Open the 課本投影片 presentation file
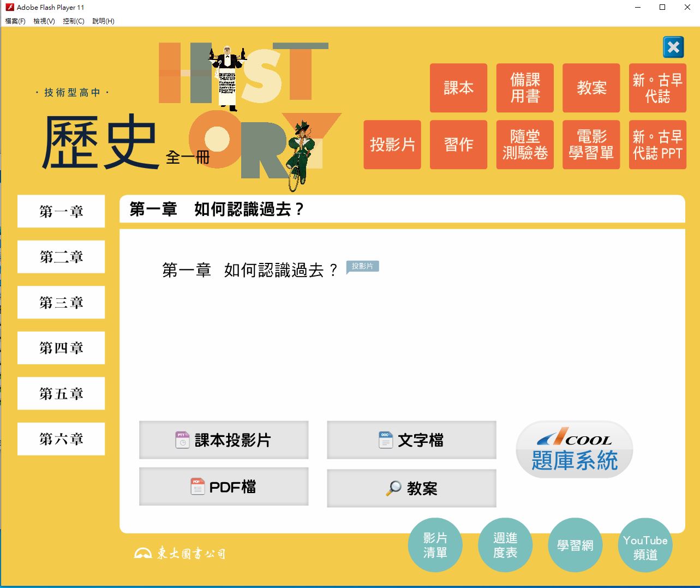Image resolution: width=700 pixels, height=588 pixels. 224,440
